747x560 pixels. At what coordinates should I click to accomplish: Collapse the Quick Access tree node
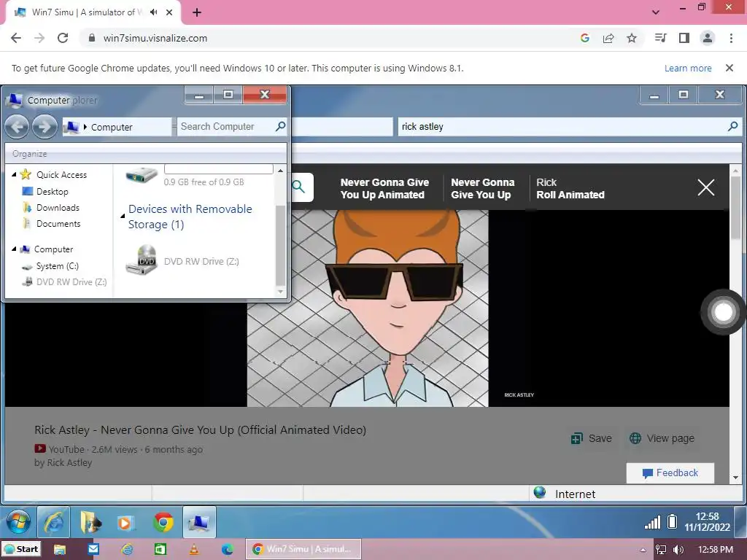14,175
